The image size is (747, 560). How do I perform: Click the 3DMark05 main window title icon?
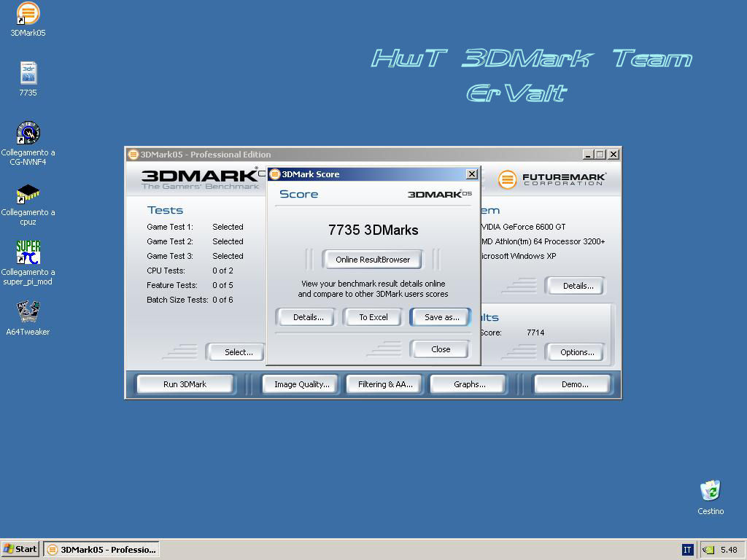tap(133, 155)
